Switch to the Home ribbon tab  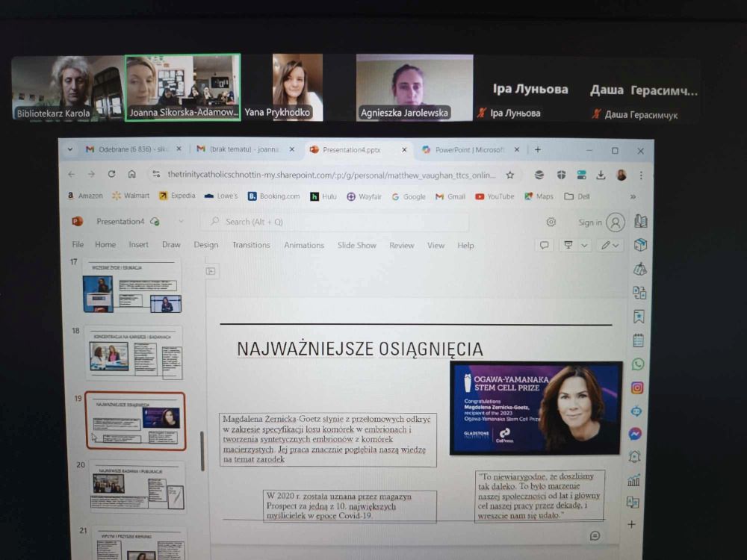click(105, 244)
